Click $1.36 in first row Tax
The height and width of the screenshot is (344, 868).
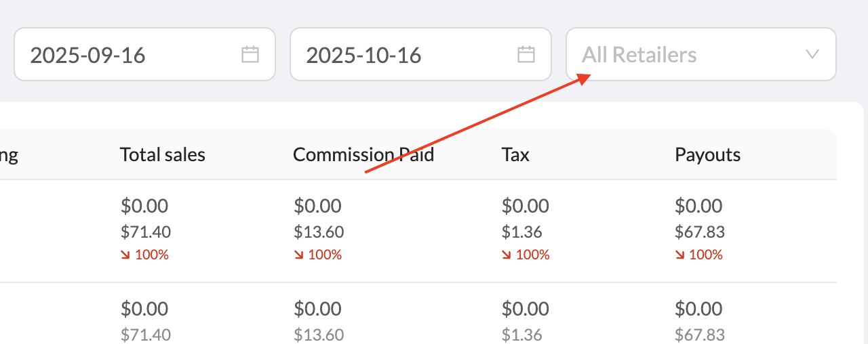[x=522, y=232]
